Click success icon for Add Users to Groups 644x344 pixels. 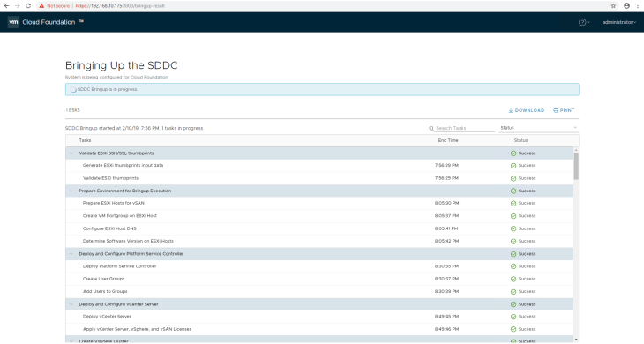(513, 291)
